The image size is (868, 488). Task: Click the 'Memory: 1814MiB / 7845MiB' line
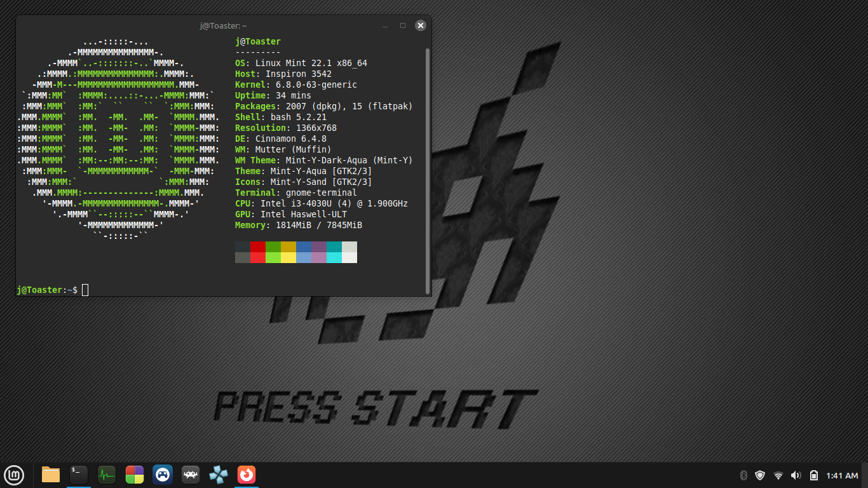(299, 225)
